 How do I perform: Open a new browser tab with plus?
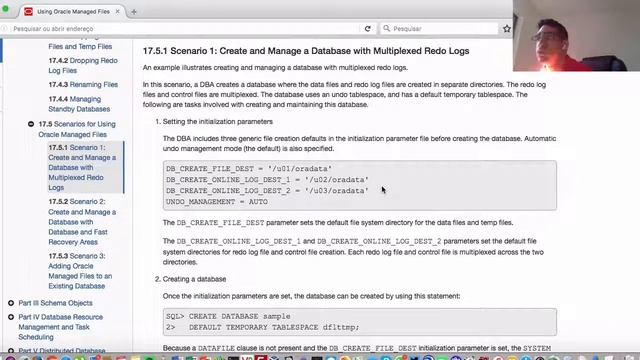pyautogui.click(x=133, y=12)
